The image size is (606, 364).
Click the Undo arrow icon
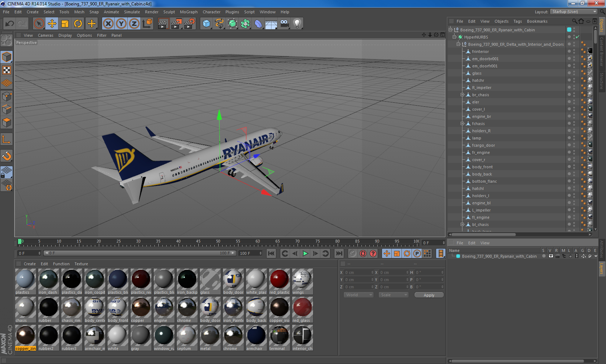pos(10,24)
